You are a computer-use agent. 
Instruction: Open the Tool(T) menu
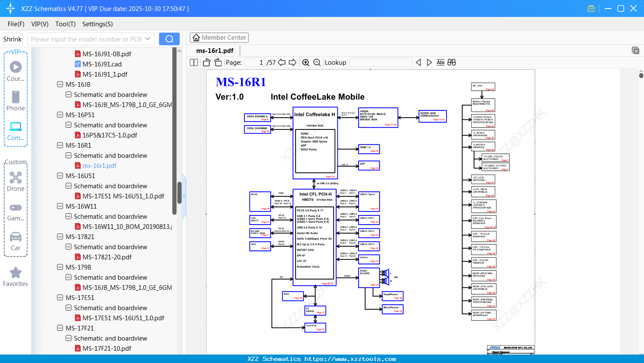(66, 24)
